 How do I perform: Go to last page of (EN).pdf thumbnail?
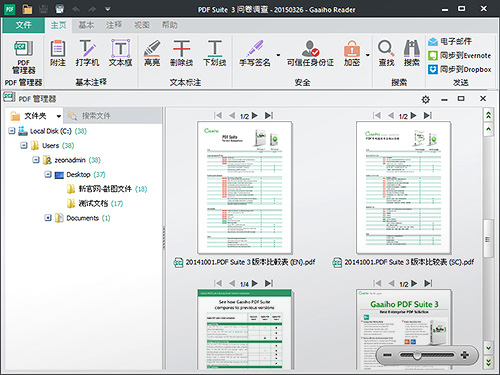269,116
